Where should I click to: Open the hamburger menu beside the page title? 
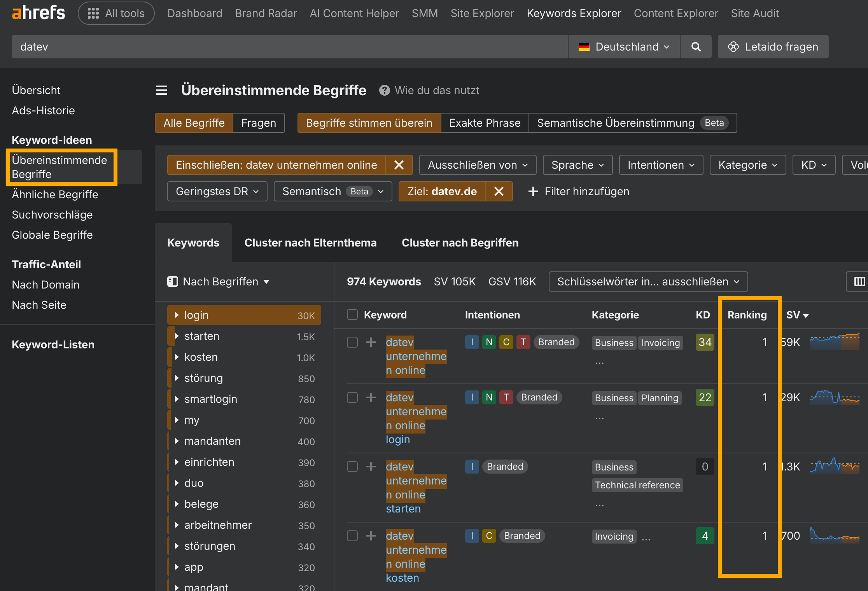click(x=162, y=90)
